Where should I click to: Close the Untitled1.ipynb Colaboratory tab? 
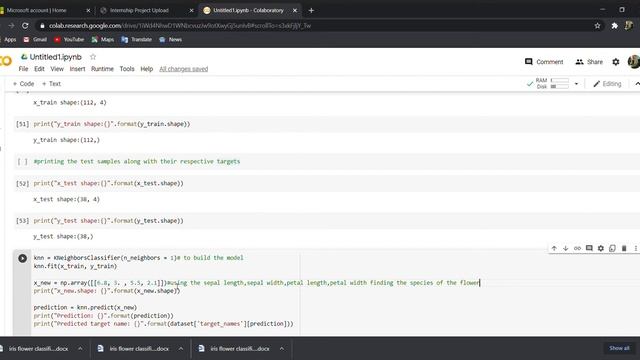pyautogui.click(x=295, y=11)
